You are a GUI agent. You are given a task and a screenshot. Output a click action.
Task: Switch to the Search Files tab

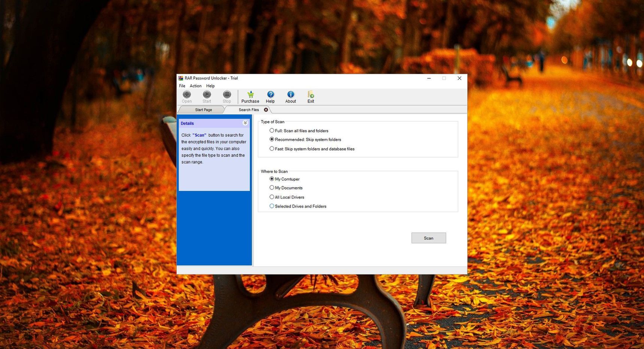[249, 110]
